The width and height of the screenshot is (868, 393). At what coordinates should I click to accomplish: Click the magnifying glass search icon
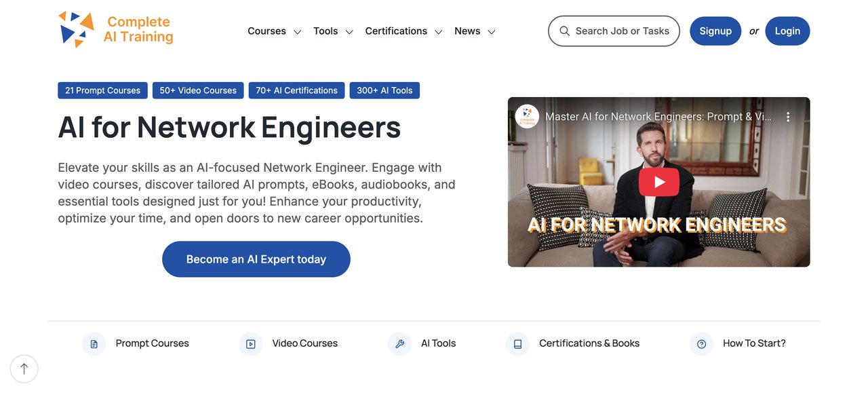564,31
